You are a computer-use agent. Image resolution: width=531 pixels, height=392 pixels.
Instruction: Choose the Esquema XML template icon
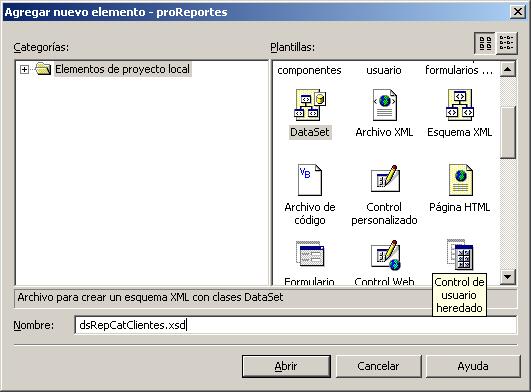click(x=460, y=105)
